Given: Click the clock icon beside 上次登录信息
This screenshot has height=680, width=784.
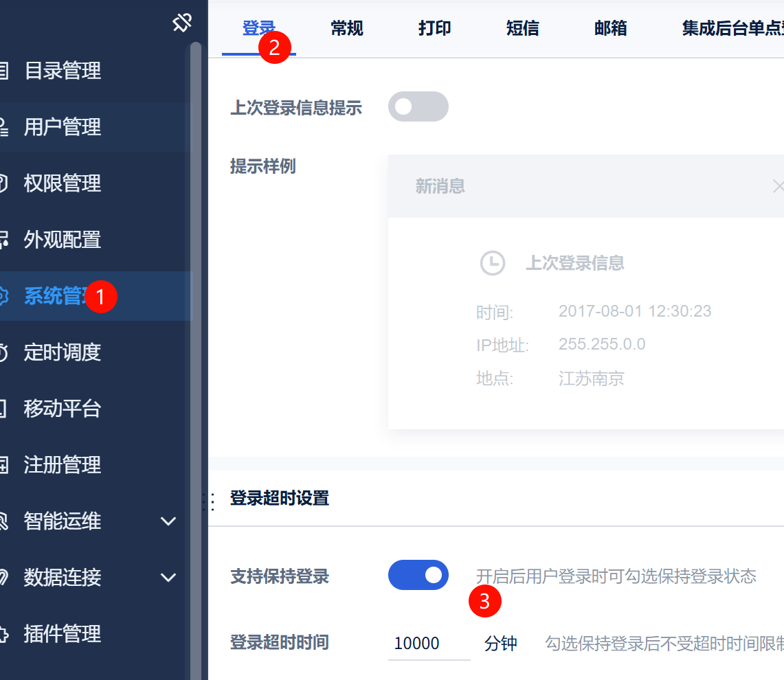Looking at the screenshot, I should point(493,263).
